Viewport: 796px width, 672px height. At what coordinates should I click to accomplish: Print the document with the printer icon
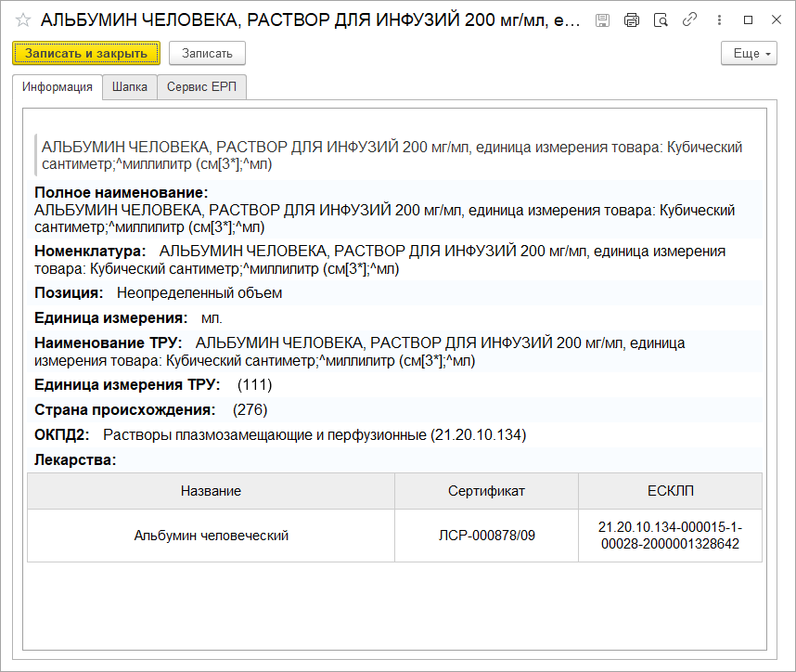[x=632, y=20]
